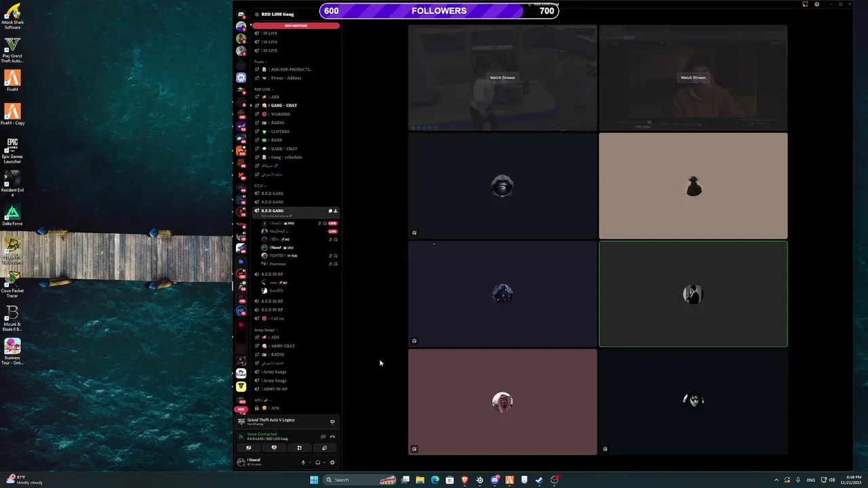Open the WARNING channel

coord(296,114)
